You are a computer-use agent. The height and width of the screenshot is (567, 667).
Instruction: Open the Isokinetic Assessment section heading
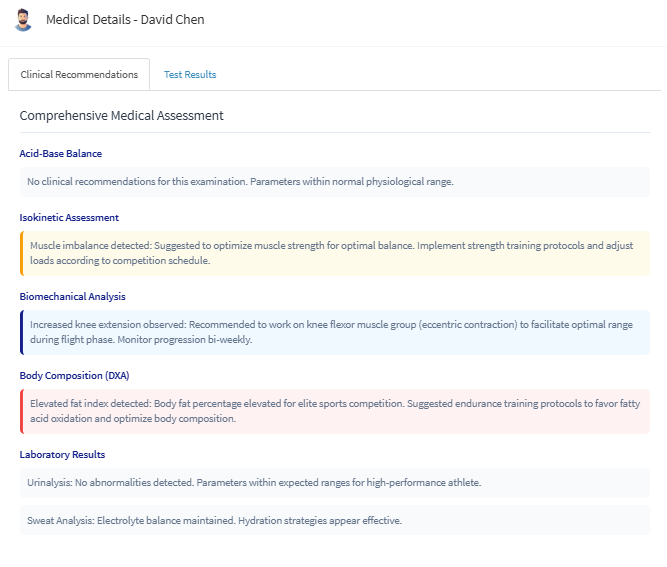[x=69, y=217]
